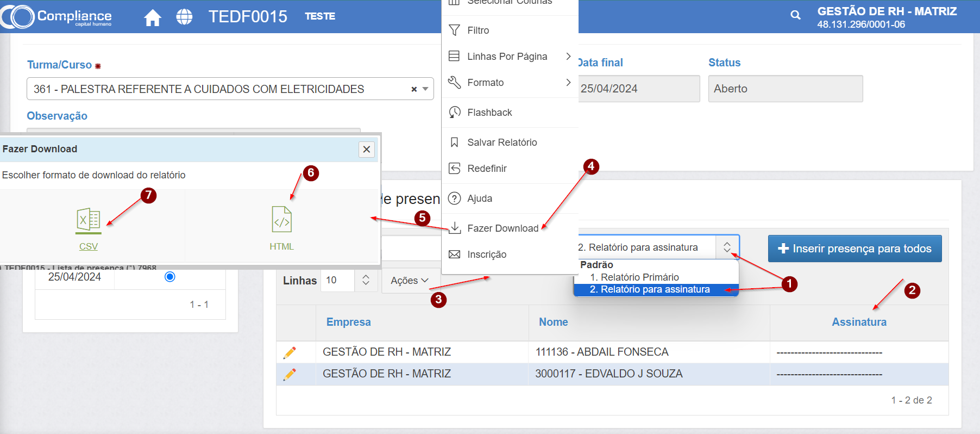Click Inserir presença para todos button
This screenshot has height=434, width=980.
pos(855,249)
